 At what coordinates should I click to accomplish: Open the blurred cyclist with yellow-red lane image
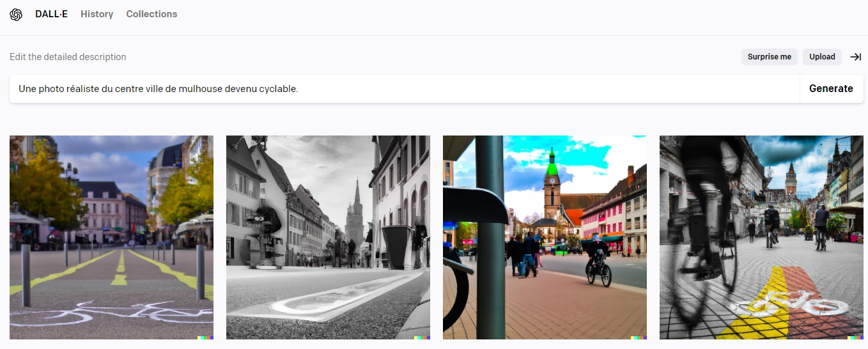click(x=761, y=237)
